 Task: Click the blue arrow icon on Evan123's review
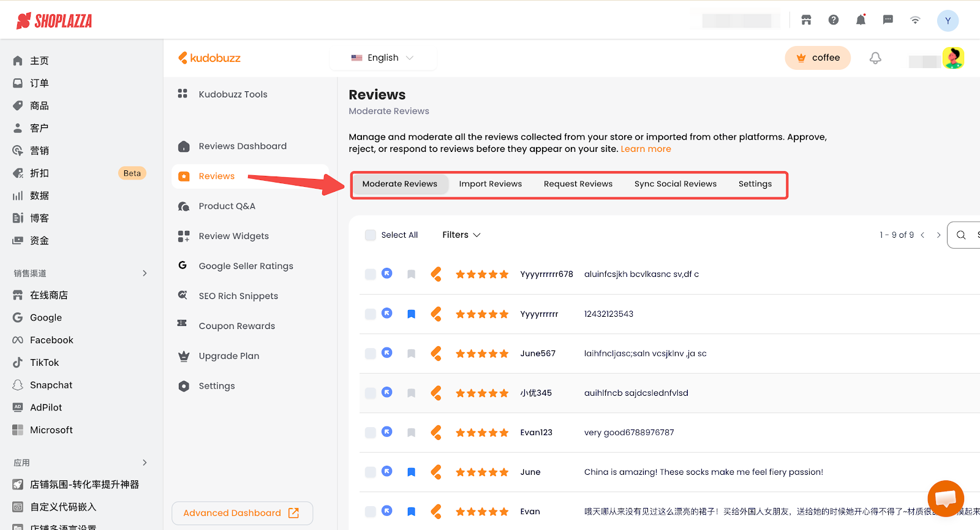387,432
